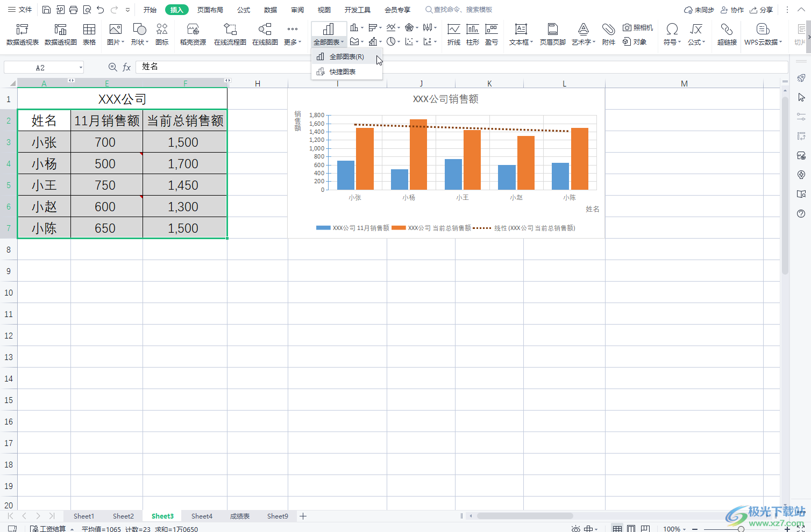The height and width of the screenshot is (532, 811).
Task: Click the 图标 icon library button
Action: pos(162,34)
